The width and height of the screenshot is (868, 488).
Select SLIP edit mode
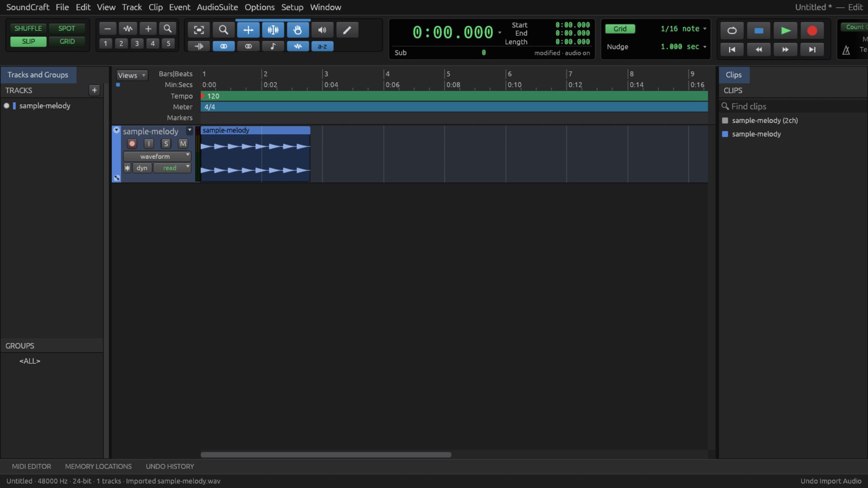click(28, 41)
